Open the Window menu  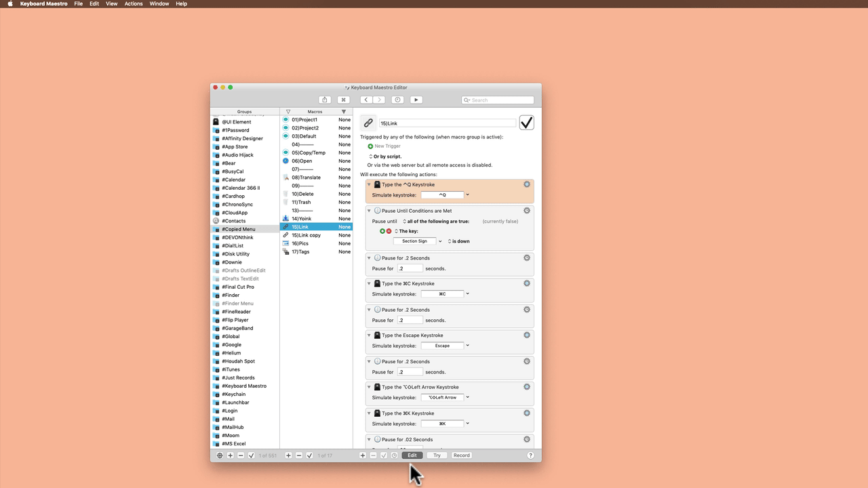(159, 3)
